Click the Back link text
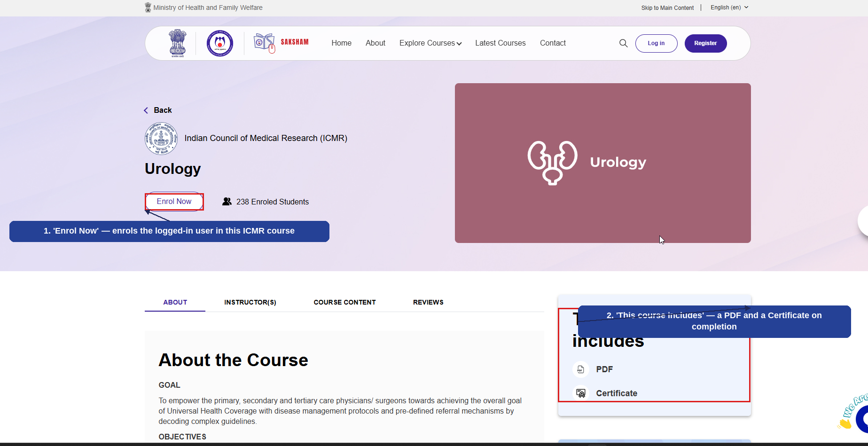The width and height of the screenshot is (868, 446). tap(163, 110)
